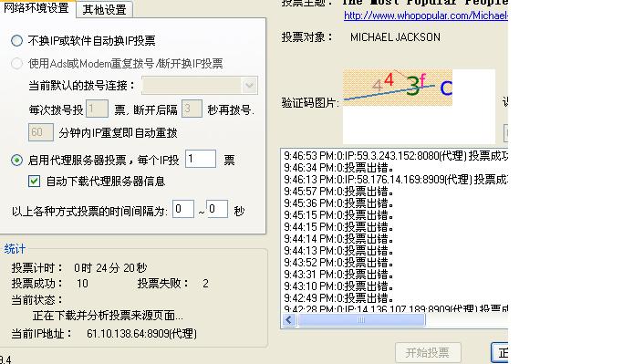The height and width of the screenshot is (364, 623).
Task: Select the Adsl或Modem重复拨号 radio option
Action: pyautogui.click(x=16, y=64)
